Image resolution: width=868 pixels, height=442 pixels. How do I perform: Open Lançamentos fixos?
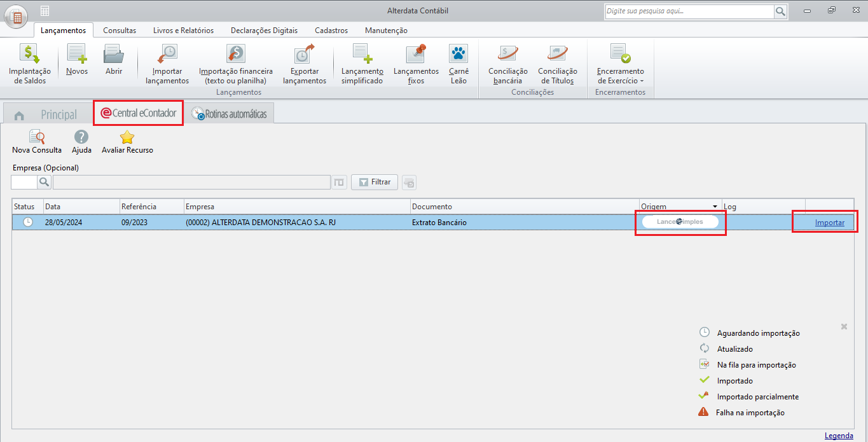(x=416, y=64)
